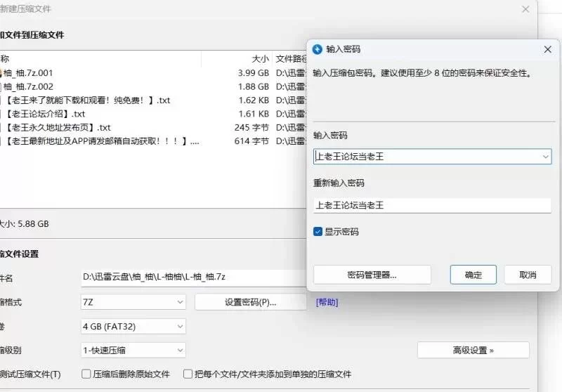Click the 输入密码 text field
The image size is (562, 392).
coord(432,157)
